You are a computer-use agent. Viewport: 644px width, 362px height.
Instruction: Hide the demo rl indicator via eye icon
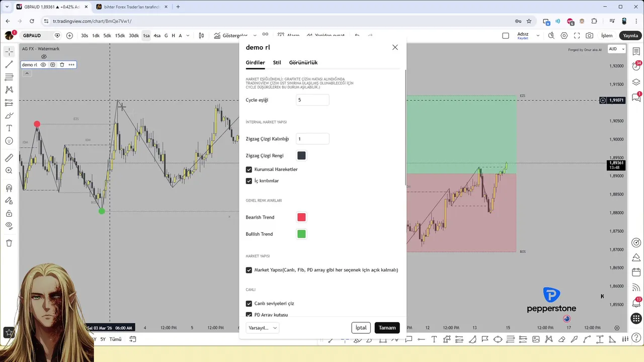[x=43, y=64]
